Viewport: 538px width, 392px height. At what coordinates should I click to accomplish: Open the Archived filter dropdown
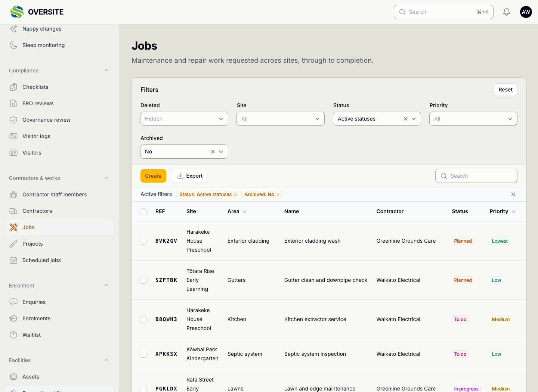pos(184,152)
